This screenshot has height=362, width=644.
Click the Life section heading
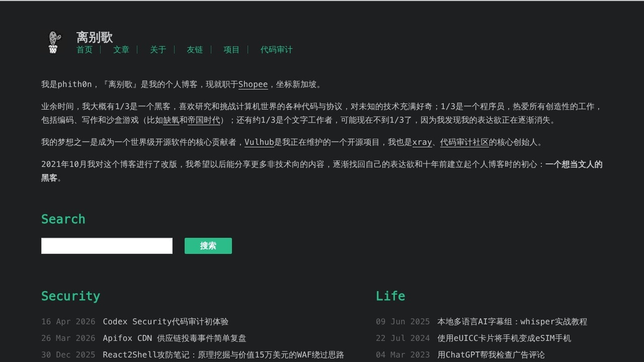[x=390, y=296]
